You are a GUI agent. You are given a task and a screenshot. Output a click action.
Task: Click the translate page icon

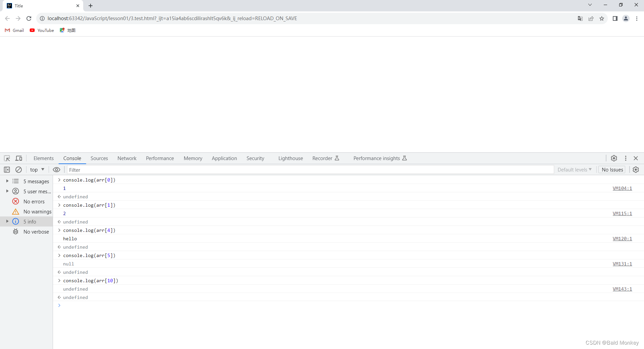tap(580, 18)
